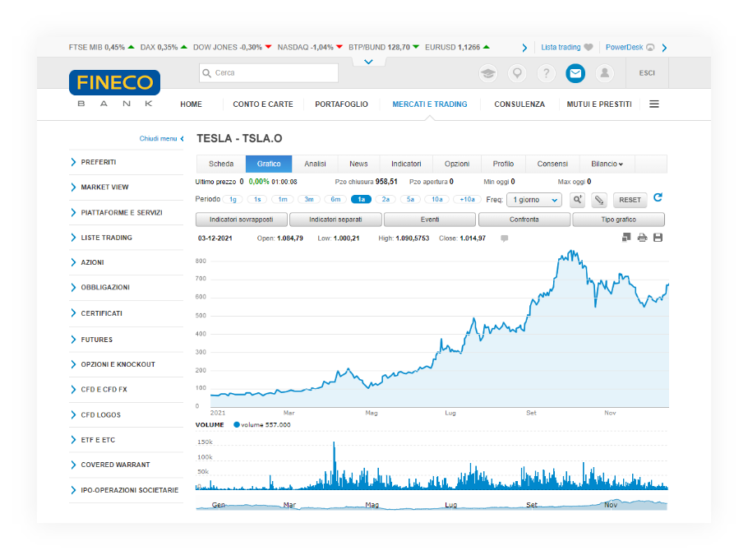Open the PowerDesk link
Screen dimensions: 748x560
point(625,47)
